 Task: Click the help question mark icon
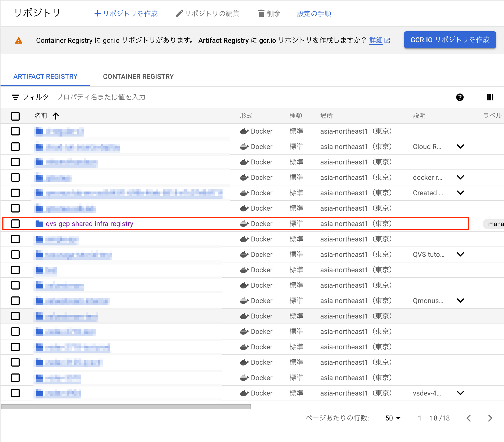click(460, 97)
